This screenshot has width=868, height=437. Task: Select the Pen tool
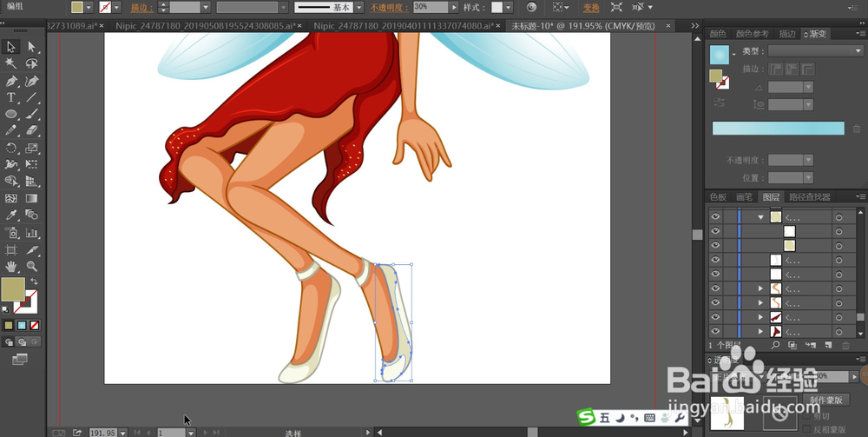pyautogui.click(x=11, y=81)
